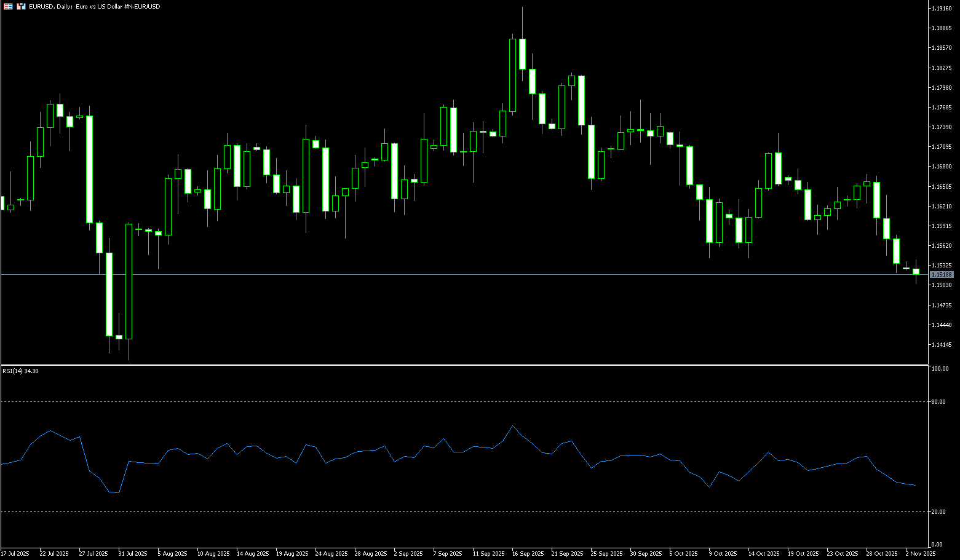Click the 2 Nov 2025 date label

[921, 554]
